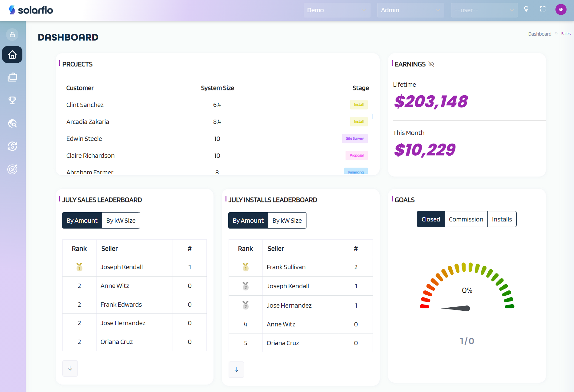The width and height of the screenshot is (574, 392).
Task: Open the briefcase projects sidebar icon
Action: [12, 77]
